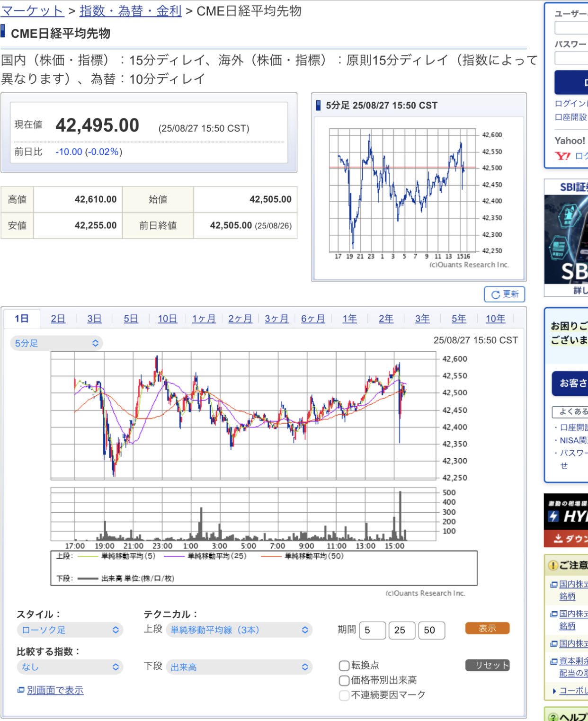The image size is (588, 721).
Task: Click the Yahoo! Y! logo icon
Action: tap(562, 156)
